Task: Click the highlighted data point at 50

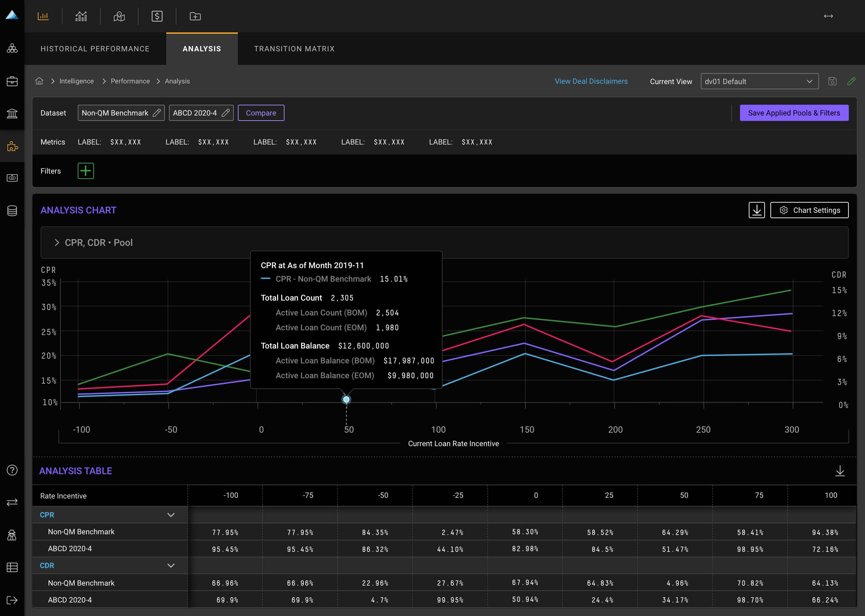Action: [x=346, y=400]
